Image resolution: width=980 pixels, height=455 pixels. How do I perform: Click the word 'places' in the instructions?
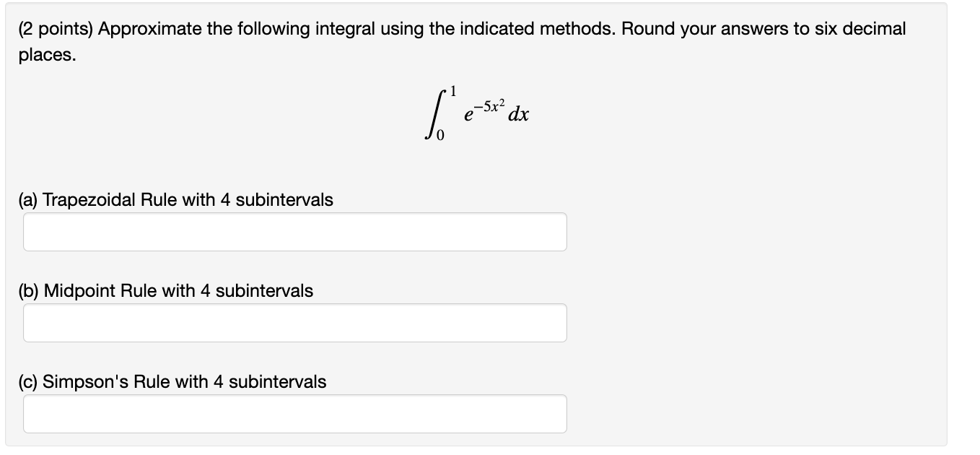tap(38, 55)
